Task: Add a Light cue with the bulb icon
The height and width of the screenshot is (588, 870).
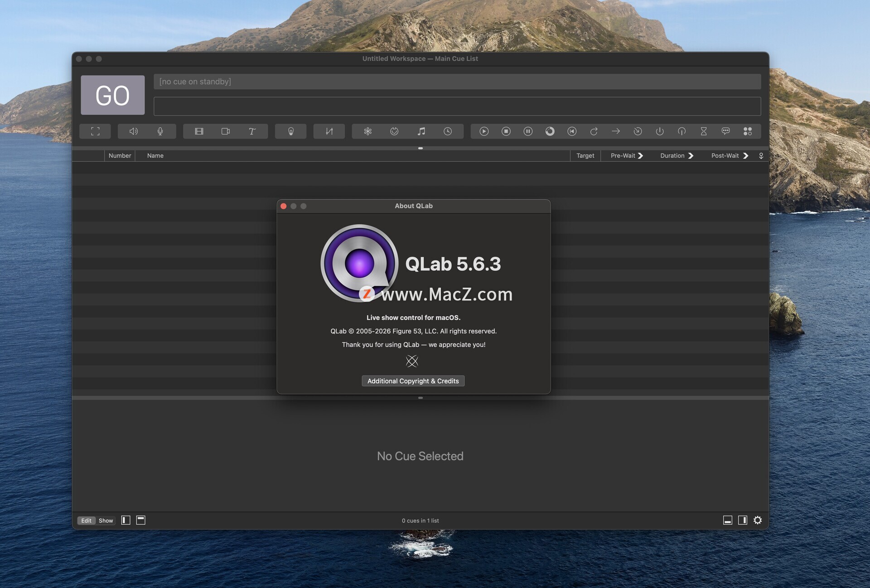Action: 291,131
